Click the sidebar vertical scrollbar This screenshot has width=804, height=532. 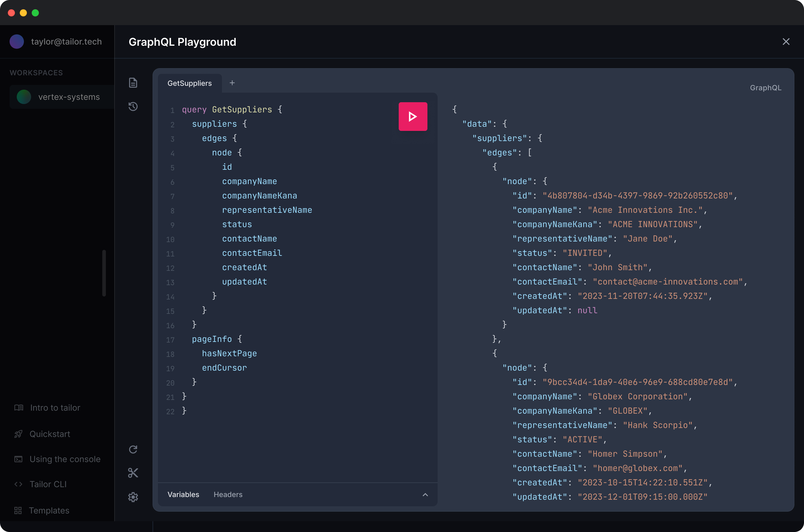tap(104, 273)
